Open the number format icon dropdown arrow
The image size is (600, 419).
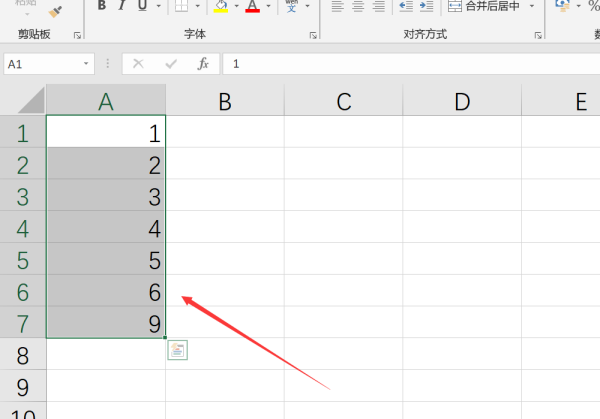[x=579, y=6]
